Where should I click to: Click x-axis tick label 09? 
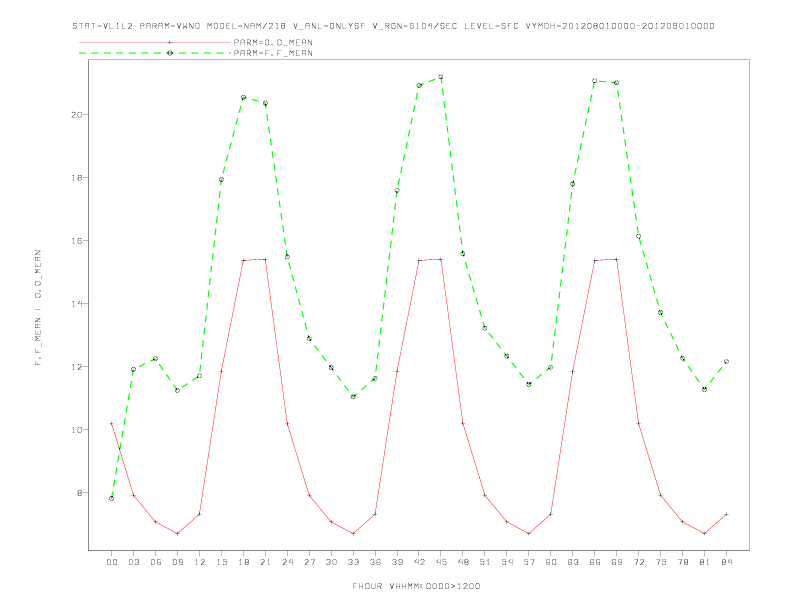[x=177, y=562]
